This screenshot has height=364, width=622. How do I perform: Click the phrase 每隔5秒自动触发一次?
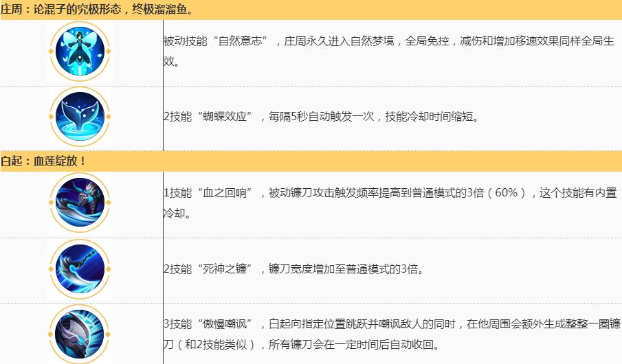point(322,117)
